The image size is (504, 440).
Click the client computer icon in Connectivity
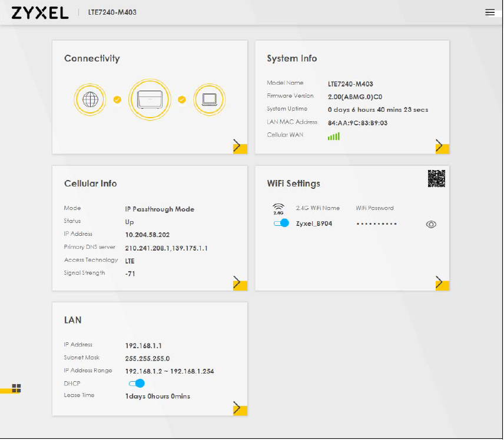pyautogui.click(x=210, y=99)
